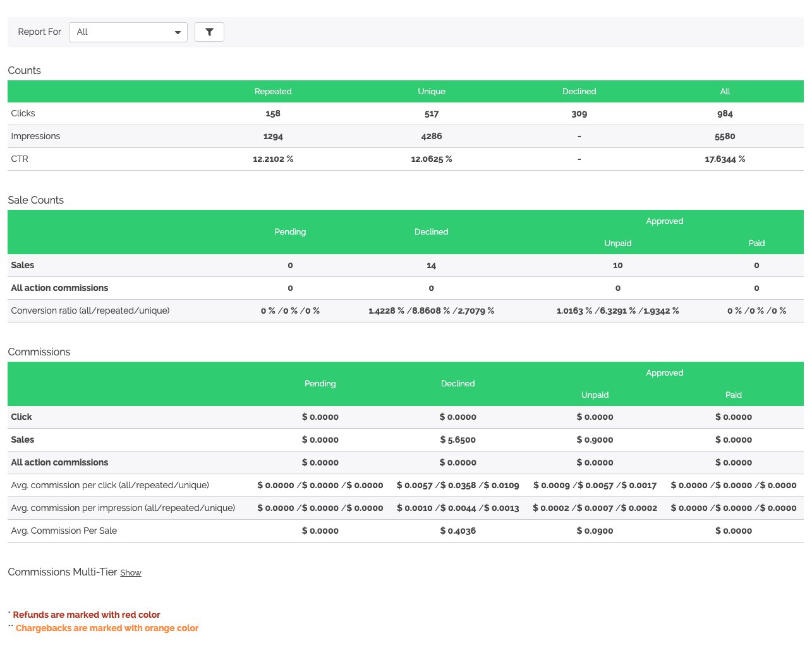
Task: Select the unique impressions value 4286
Action: tap(432, 137)
